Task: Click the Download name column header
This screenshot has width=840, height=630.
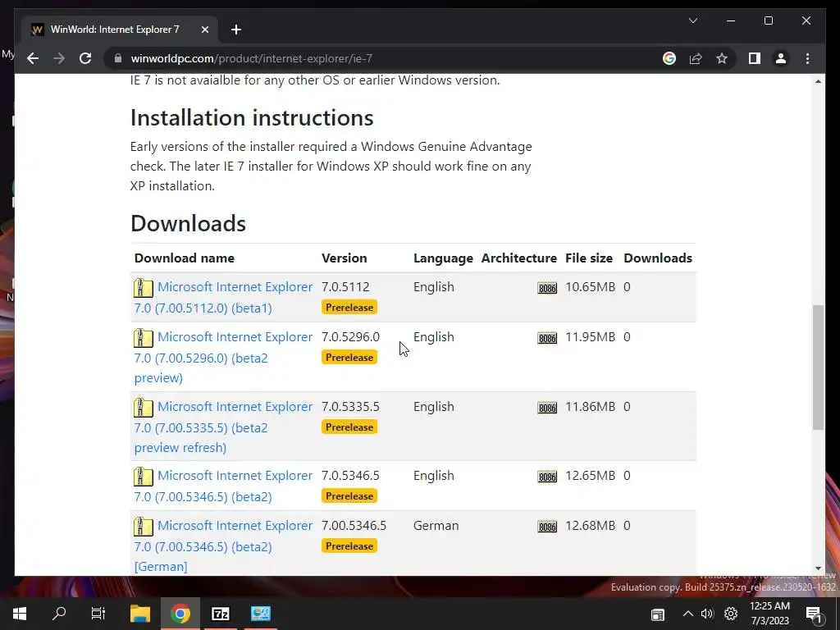Action: point(185,258)
